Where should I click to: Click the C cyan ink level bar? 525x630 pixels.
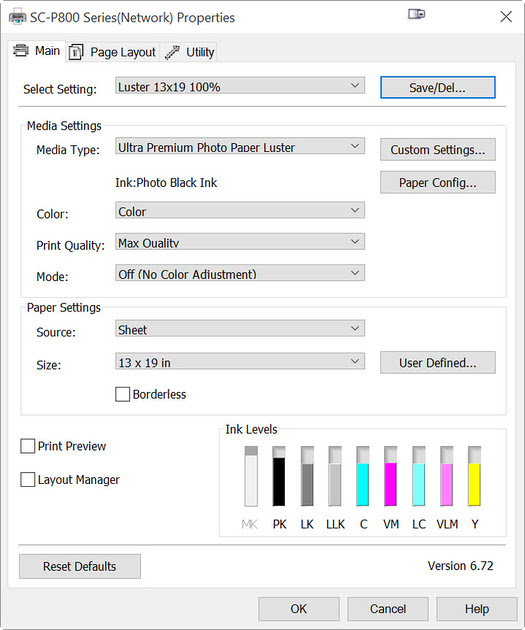[363, 476]
